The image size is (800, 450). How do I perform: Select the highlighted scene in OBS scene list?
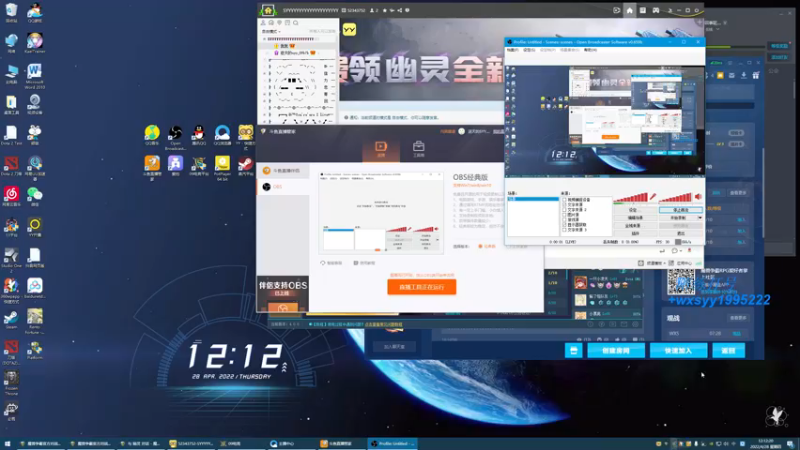[x=533, y=199]
